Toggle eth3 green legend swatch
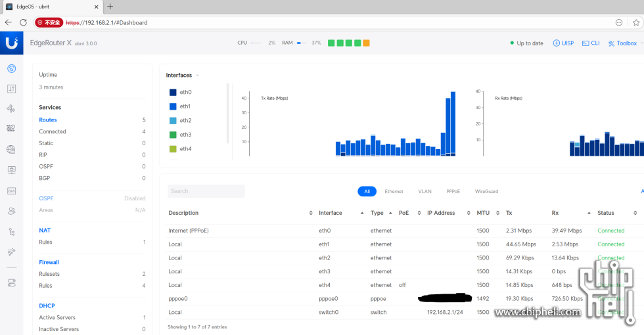644x335 pixels. (x=173, y=135)
